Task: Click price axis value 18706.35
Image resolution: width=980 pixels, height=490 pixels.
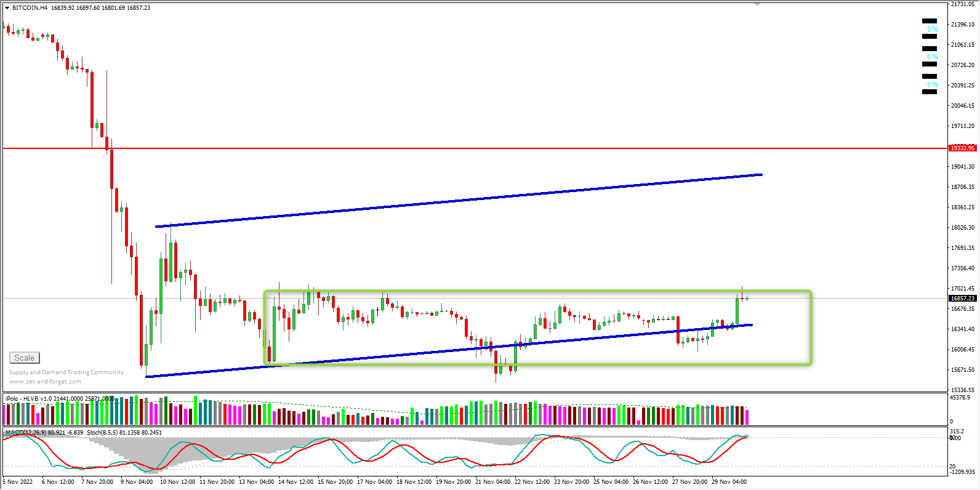Action: click(963, 187)
